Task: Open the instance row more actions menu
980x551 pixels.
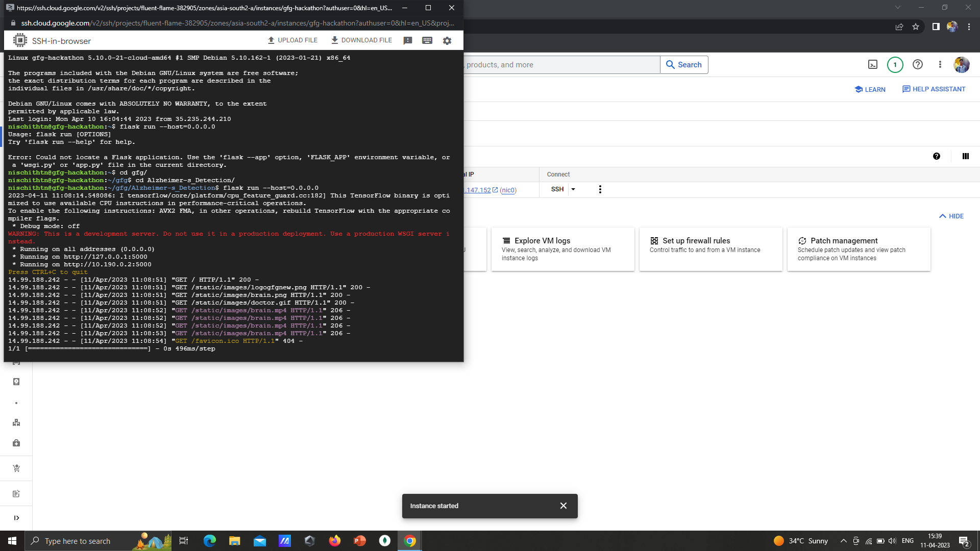Action: pyautogui.click(x=600, y=190)
